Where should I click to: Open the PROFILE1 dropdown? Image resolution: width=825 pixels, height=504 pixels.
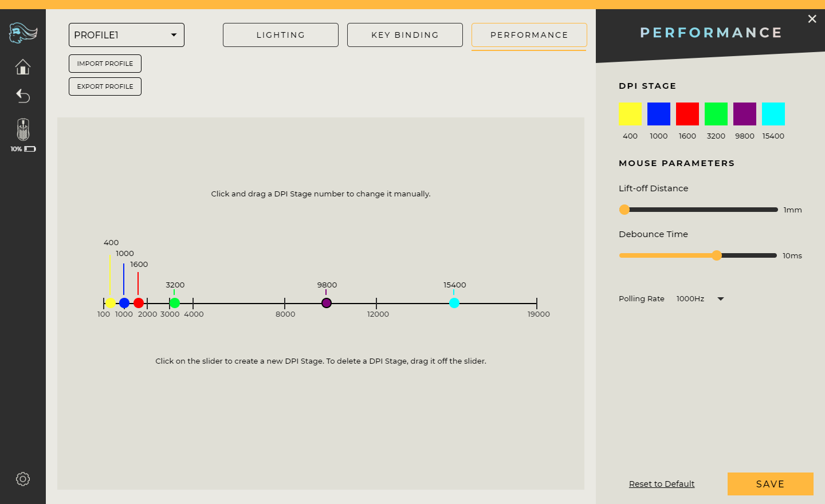(127, 35)
